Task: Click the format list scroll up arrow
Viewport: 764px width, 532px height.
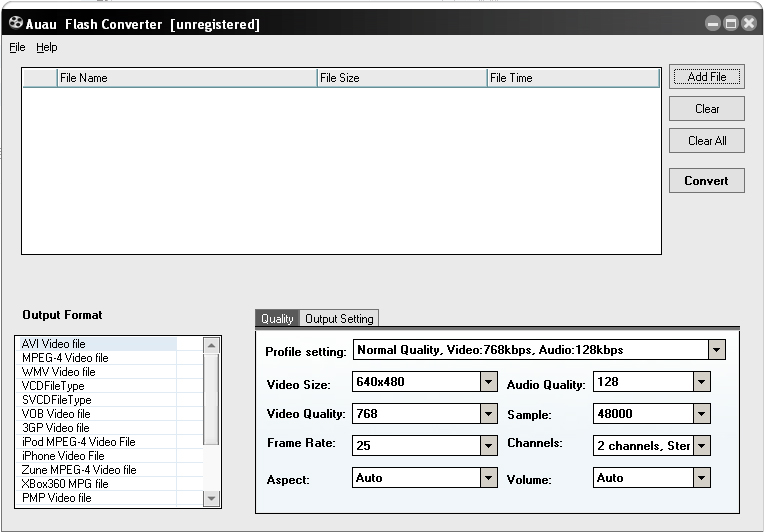Action: pyautogui.click(x=211, y=345)
